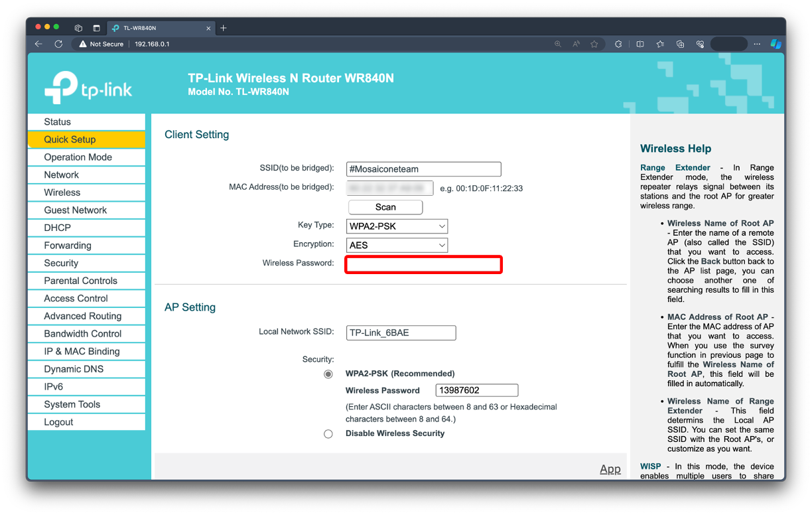Open the Wireless menu in sidebar

pos(62,192)
